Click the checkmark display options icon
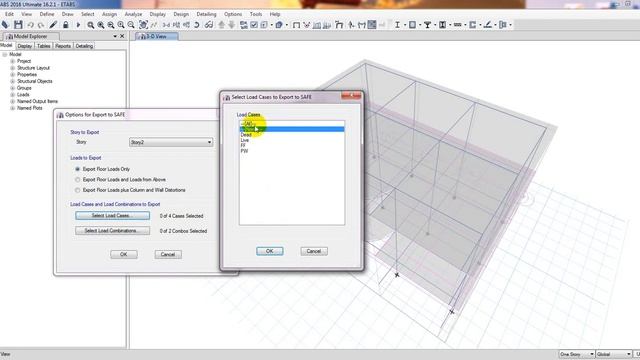Image resolution: width=640 pixels, height=360 pixels. 254,25
